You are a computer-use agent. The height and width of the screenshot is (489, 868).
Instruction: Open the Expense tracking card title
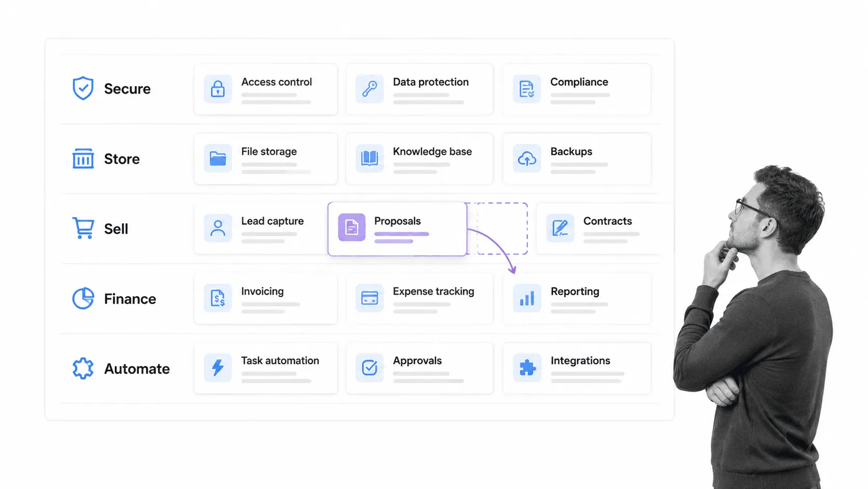click(433, 292)
